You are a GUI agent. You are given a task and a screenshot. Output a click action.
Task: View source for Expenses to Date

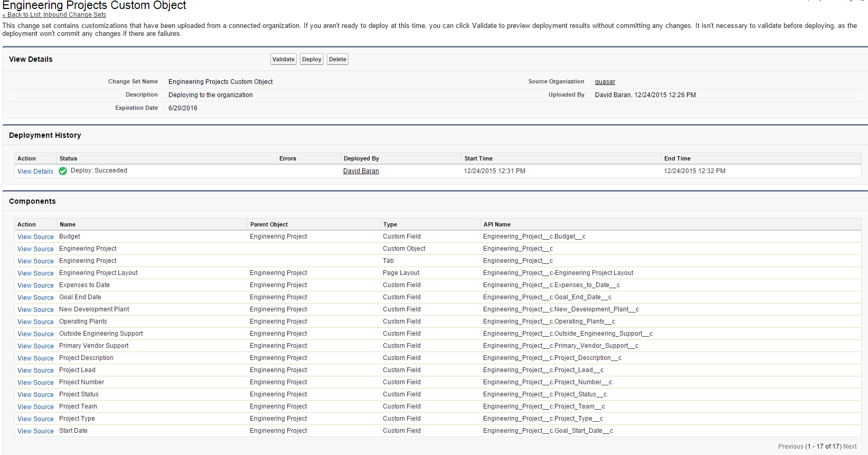[35, 286]
